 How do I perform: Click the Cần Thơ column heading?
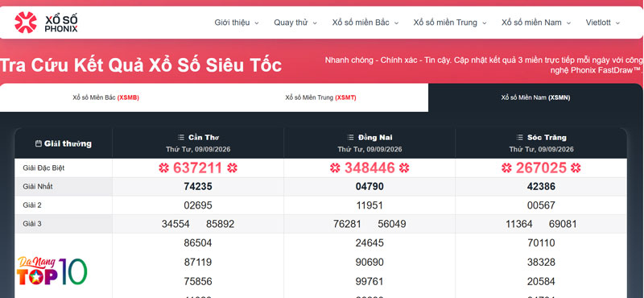[x=204, y=137]
